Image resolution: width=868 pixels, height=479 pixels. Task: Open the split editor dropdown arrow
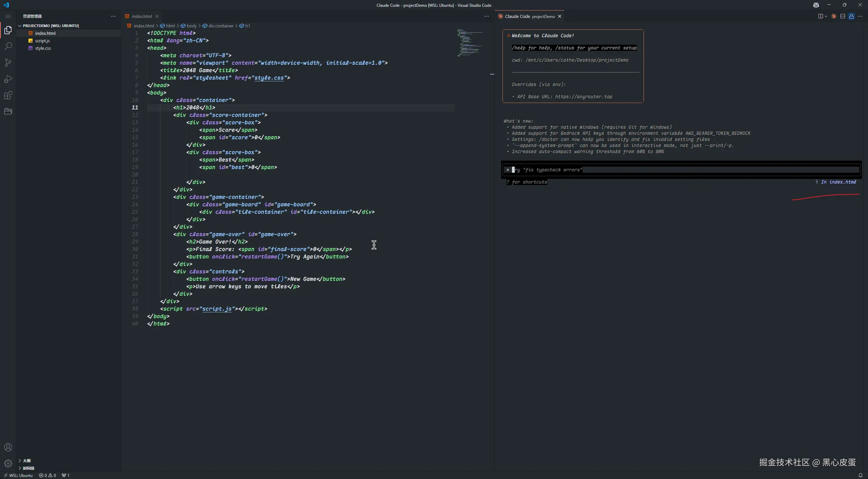click(x=826, y=16)
